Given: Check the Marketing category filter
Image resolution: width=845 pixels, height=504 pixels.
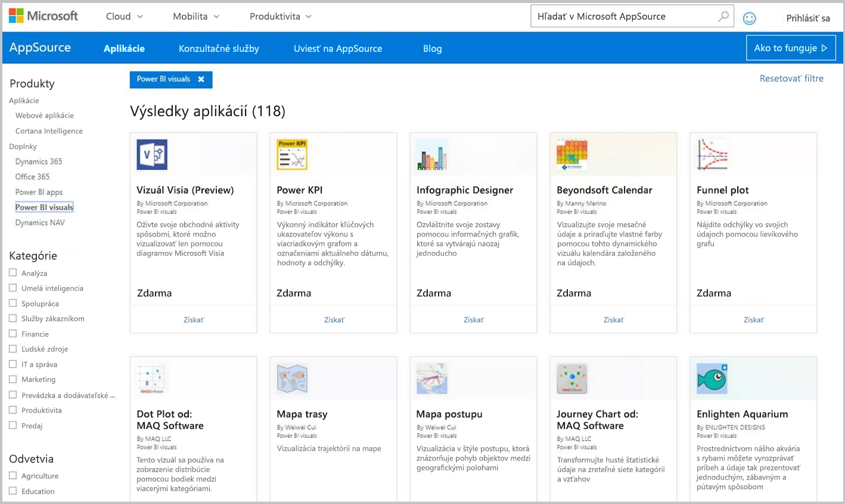Looking at the screenshot, I should tap(11, 379).
